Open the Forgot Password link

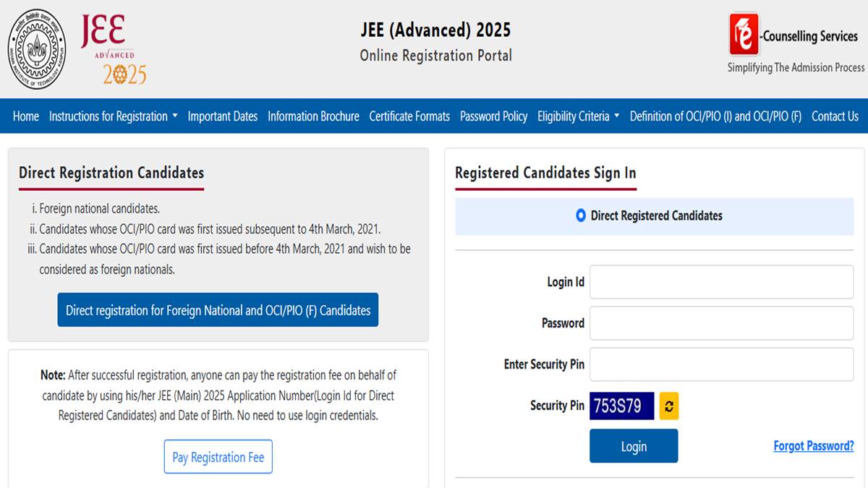pyautogui.click(x=813, y=445)
